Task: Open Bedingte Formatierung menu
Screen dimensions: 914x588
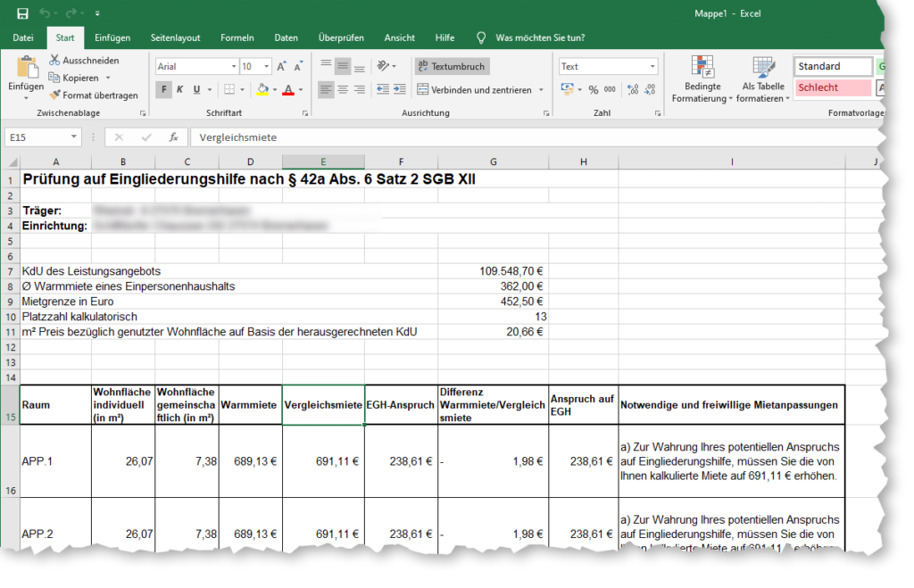Action: (x=702, y=80)
